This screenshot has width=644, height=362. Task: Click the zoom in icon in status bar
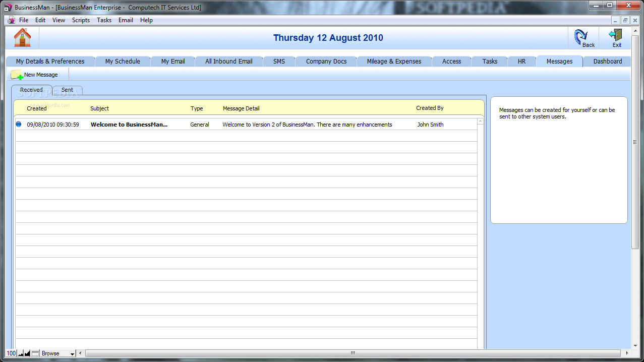(x=27, y=353)
